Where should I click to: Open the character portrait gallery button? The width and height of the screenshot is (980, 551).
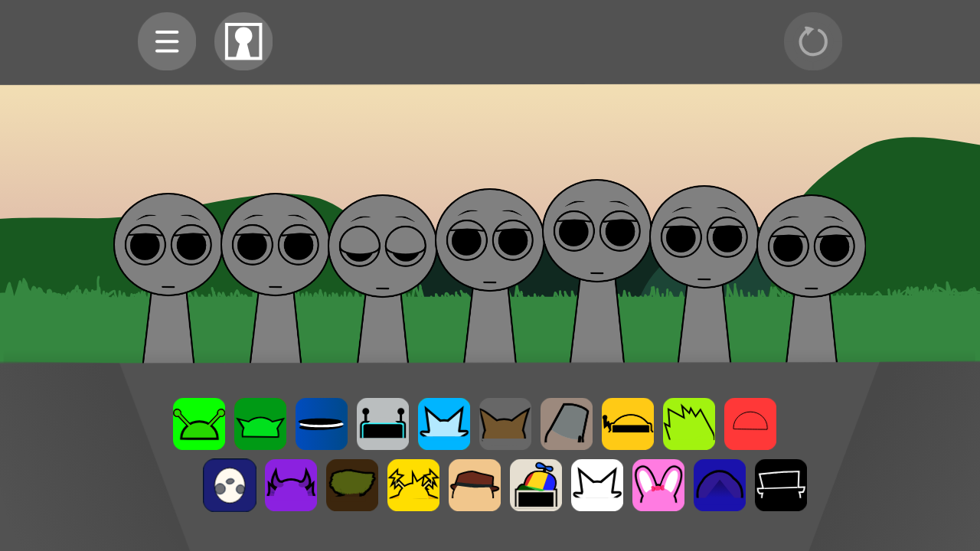(243, 41)
